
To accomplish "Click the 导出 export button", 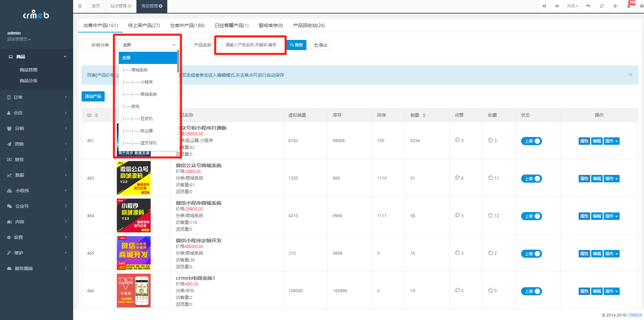I will coord(321,45).
